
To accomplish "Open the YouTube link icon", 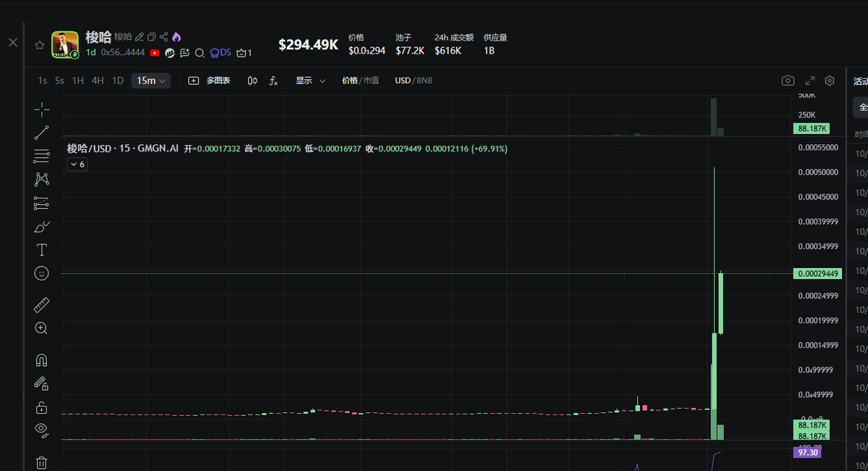I will coord(155,53).
